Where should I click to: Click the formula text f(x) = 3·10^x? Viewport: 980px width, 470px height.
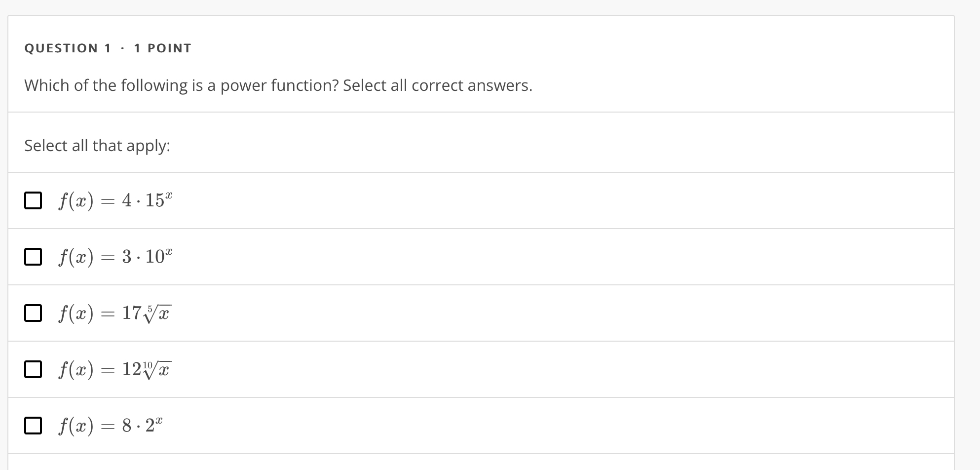(x=115, y=257)
